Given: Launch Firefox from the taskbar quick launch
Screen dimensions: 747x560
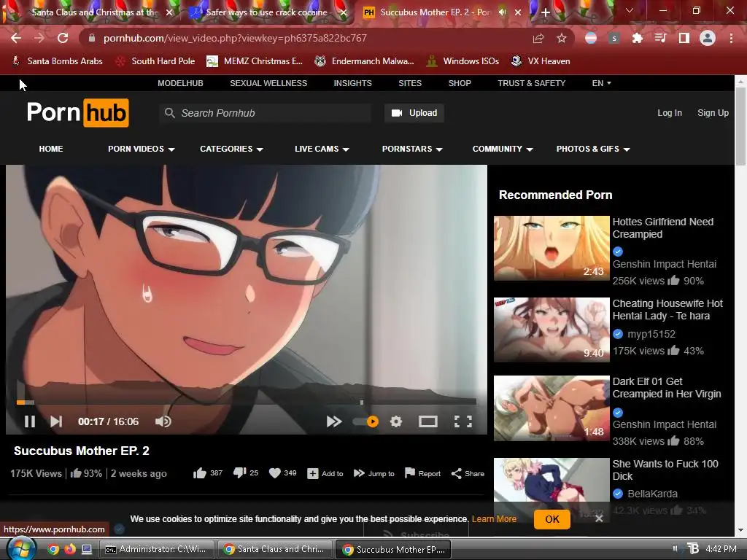Looking at the screenshot, I should tap(70, 549).
